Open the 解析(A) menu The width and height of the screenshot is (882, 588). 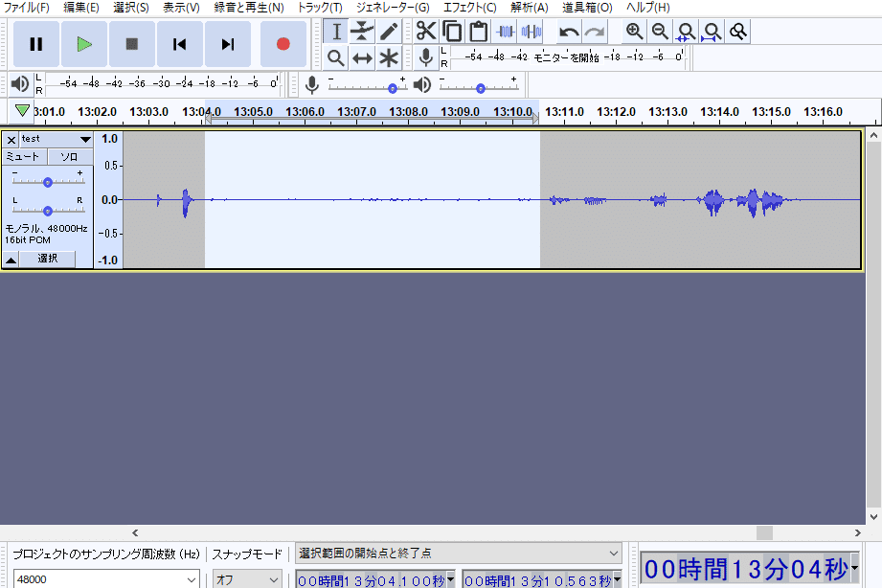tap(530, 8)
